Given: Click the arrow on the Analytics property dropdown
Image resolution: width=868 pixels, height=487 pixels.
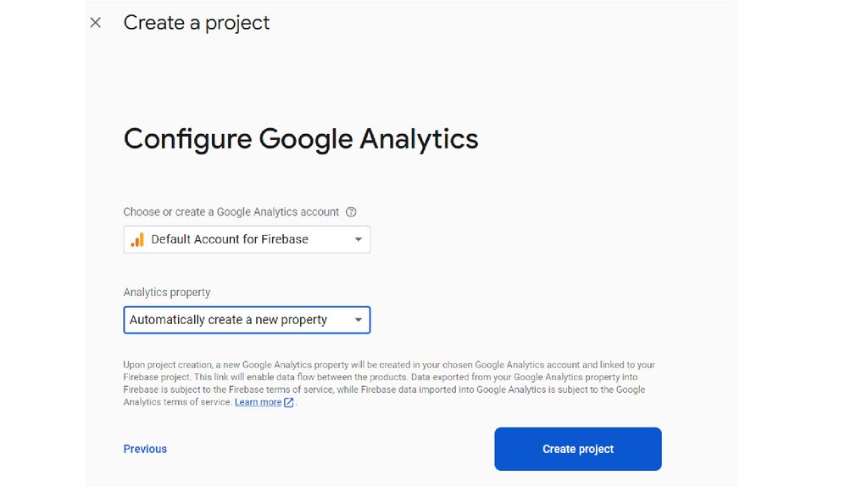Looking at the screenshot, I should click(x=359, y=320).
